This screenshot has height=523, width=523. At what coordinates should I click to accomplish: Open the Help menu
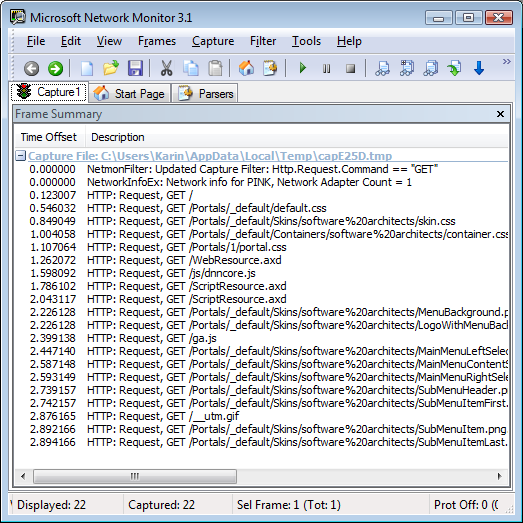coord(349,41)
